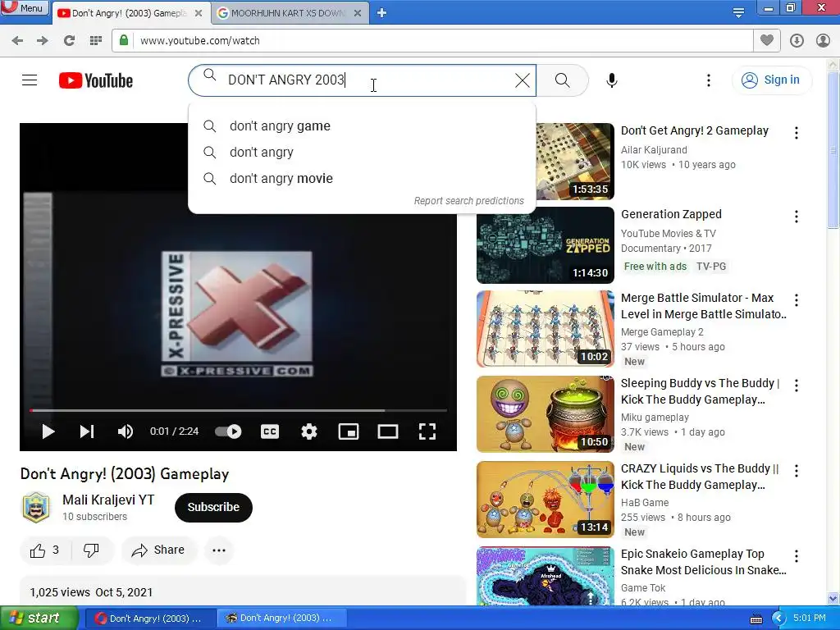Screen dimensions: 840x630
Task: Close the Don't Angry! (2003) tab
Action: 199,13
